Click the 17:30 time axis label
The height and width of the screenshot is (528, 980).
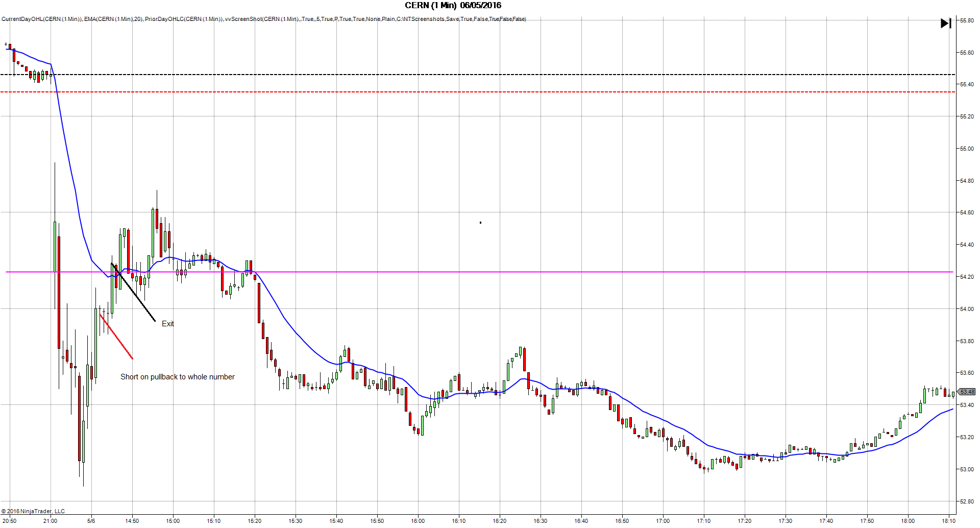tap(785, 521)
